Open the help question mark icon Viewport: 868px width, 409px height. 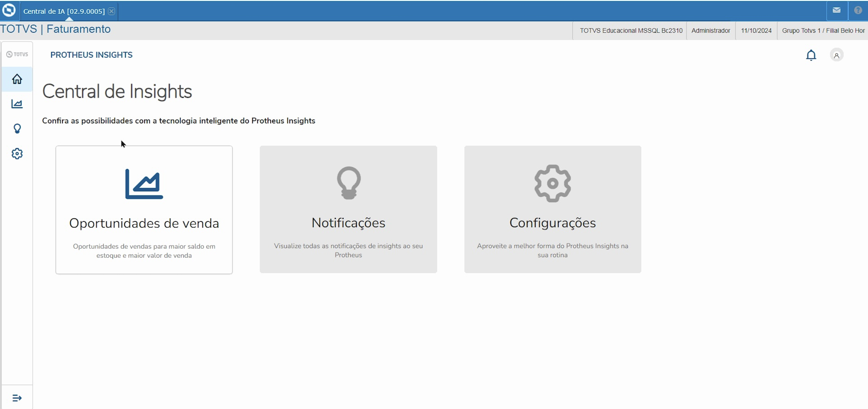[858, 10]
